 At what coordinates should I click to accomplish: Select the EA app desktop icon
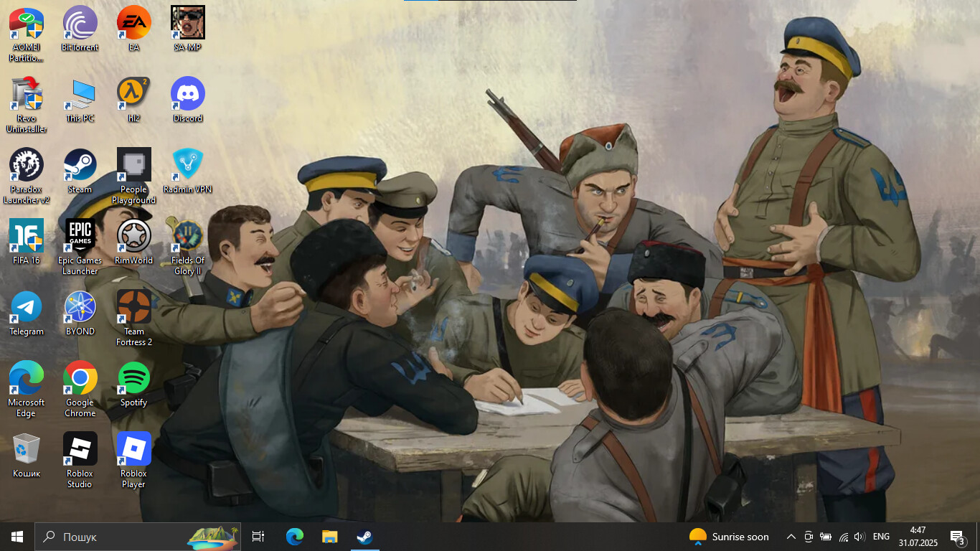click(x=133, y=29)
